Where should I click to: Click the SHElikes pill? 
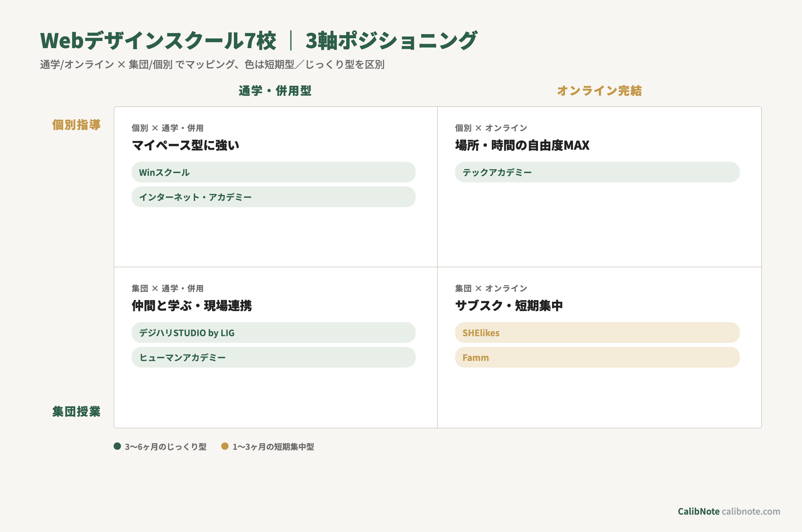(597, 332)
